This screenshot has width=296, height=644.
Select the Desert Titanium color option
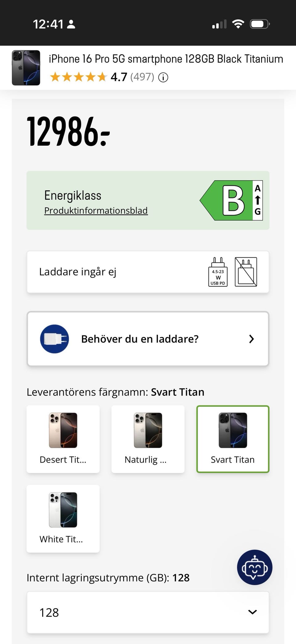click(x=63, y=439)
